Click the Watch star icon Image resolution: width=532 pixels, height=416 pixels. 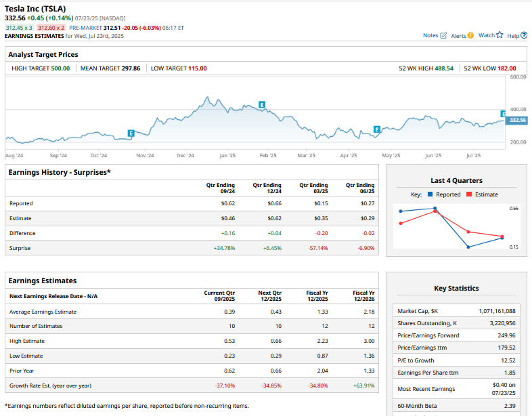pyautogui.click(x=500, y=35)
